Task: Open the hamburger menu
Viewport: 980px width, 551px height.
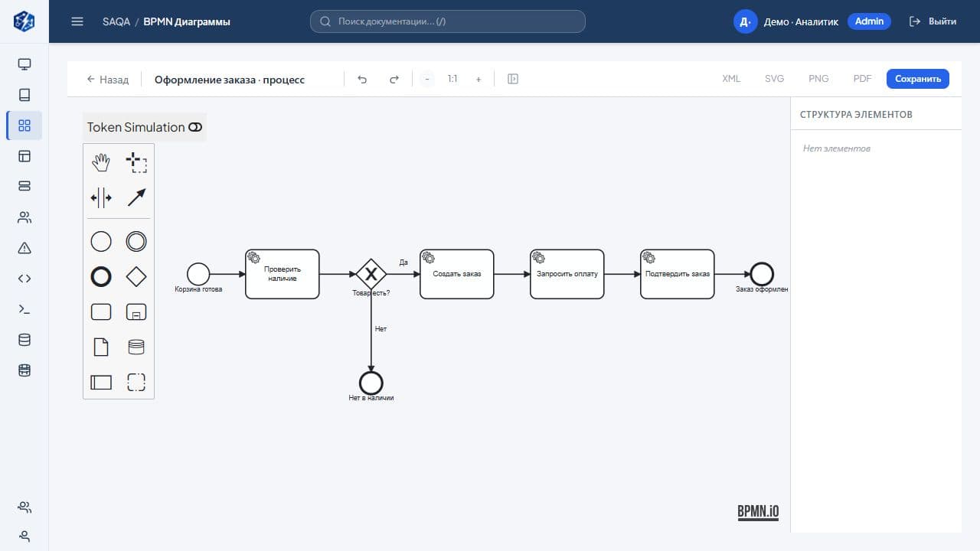Action: coord(77,21)
